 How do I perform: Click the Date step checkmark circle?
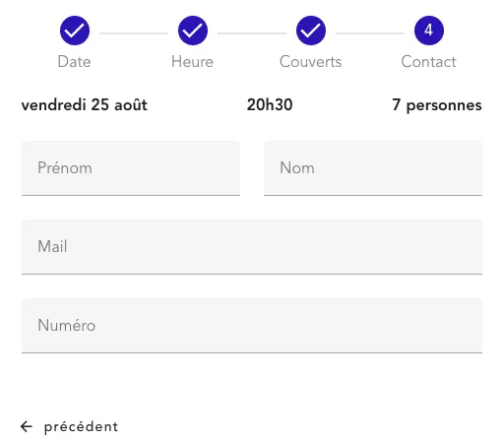(x=75, y=31)
